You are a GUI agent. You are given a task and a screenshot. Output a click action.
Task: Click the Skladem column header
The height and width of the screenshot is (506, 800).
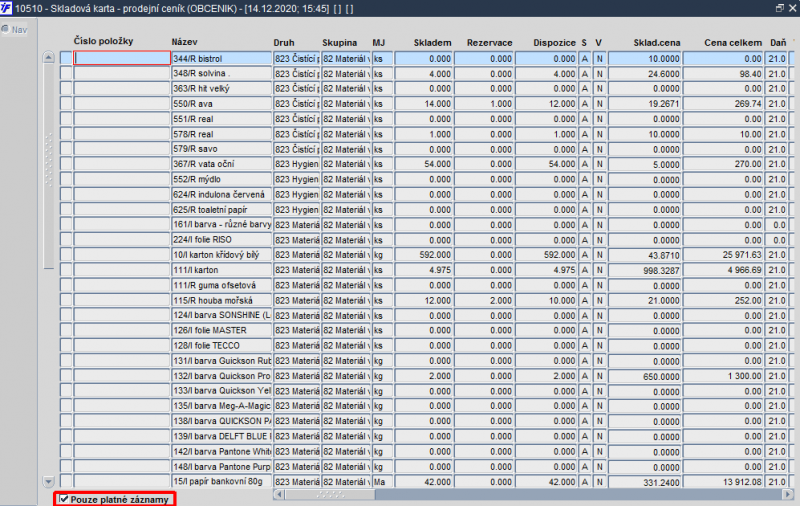[x=432, y=43]
